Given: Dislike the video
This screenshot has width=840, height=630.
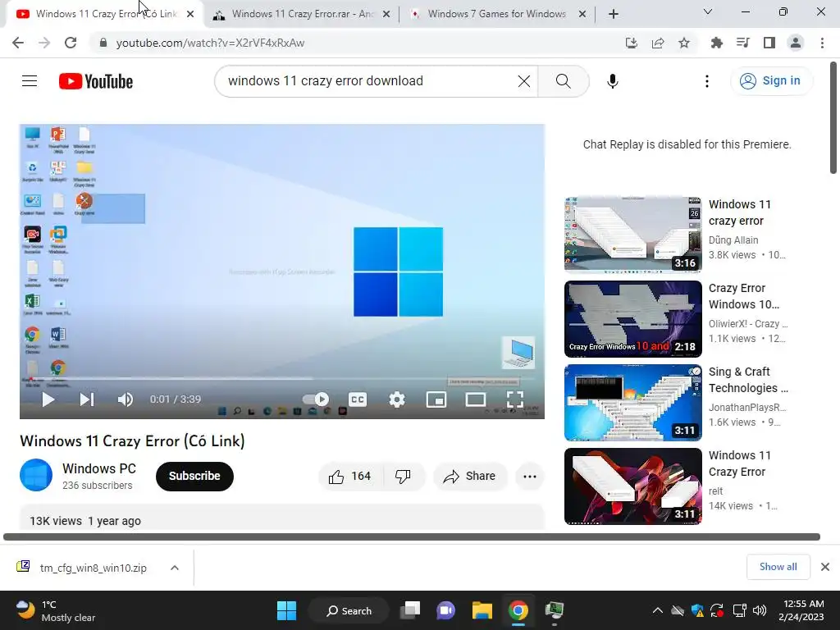Looking at the screenshot, I should click(x=403, y=477).
